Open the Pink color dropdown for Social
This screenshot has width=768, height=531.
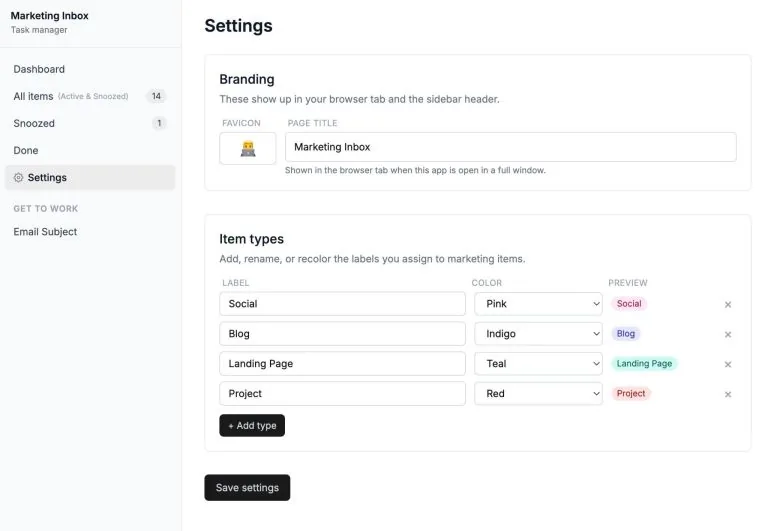click(x=538, y=304)
